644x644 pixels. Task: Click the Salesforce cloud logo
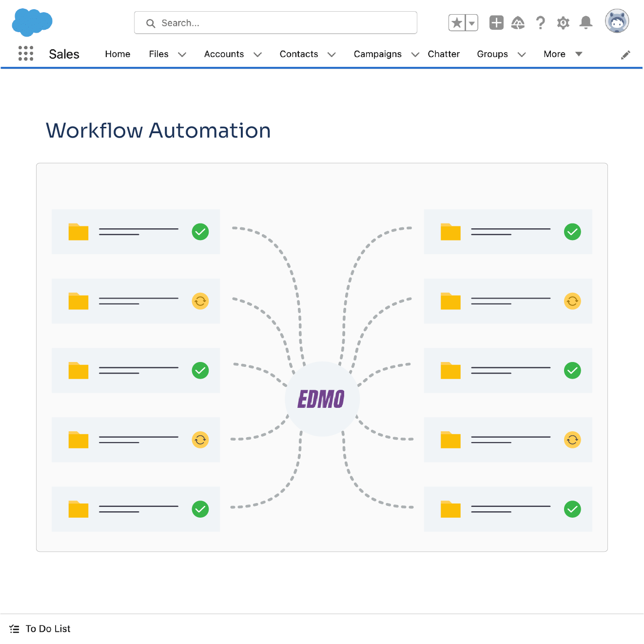(x=32, y=22)
